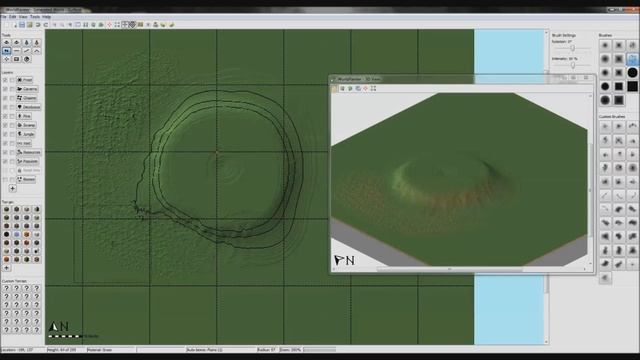Select the Chasms layer button
The height and width of the screenshot is (360, 640).
click(27, 98)
